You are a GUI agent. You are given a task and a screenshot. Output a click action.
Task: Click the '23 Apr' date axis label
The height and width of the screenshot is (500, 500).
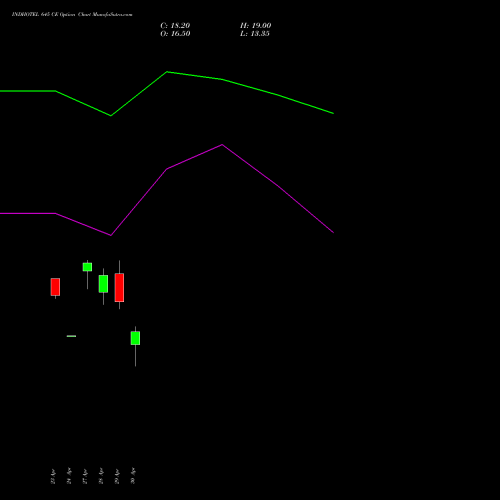point(53,476)
